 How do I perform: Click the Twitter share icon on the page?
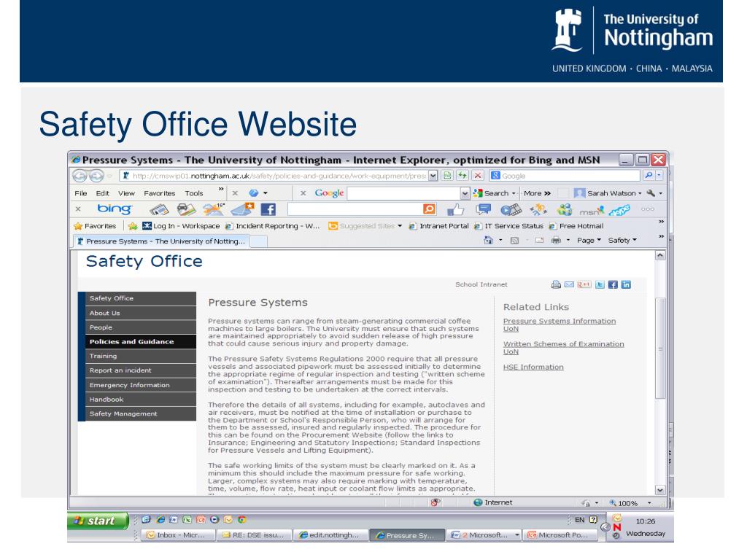pyautogui.click(x=600, y=285)
